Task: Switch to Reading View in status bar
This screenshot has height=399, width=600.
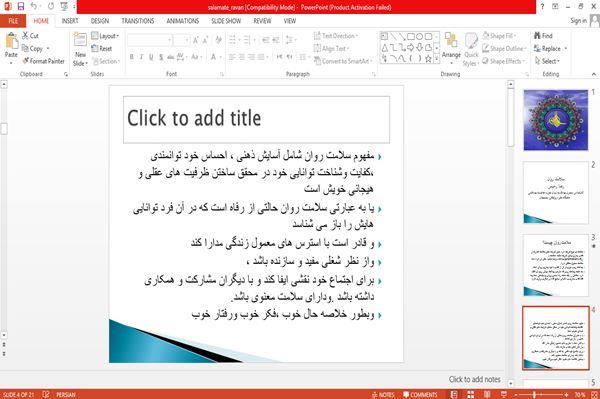Action: click(x=487, y=394)
